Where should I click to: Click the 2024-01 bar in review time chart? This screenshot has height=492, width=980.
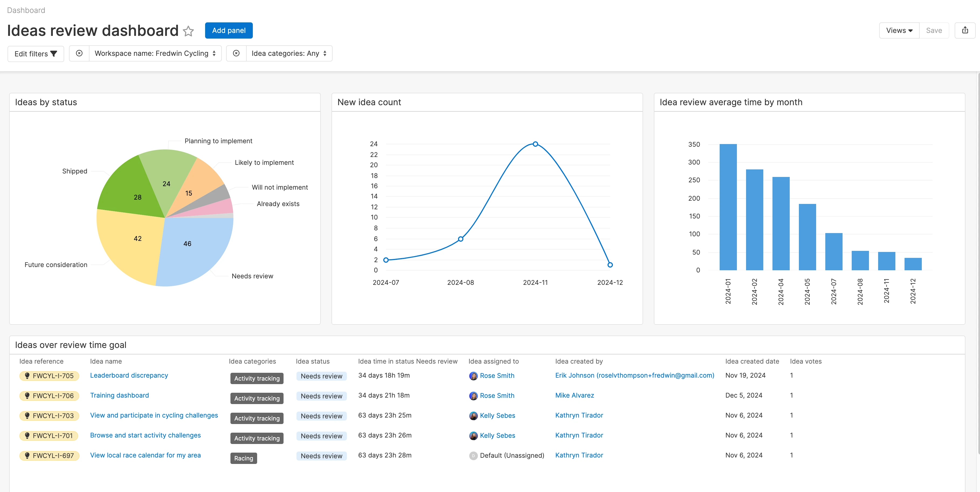click(728, 207)
